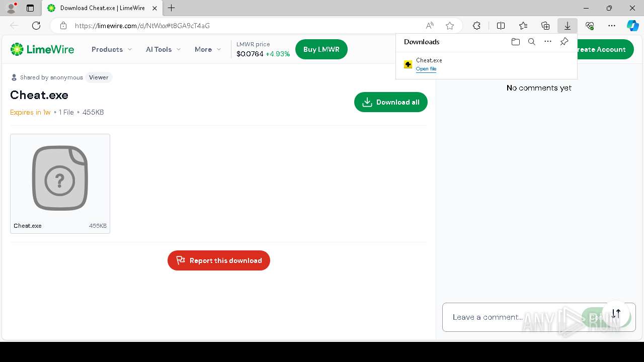Click the Buy LMWR button
644x362 pixels.
[321, 49]
